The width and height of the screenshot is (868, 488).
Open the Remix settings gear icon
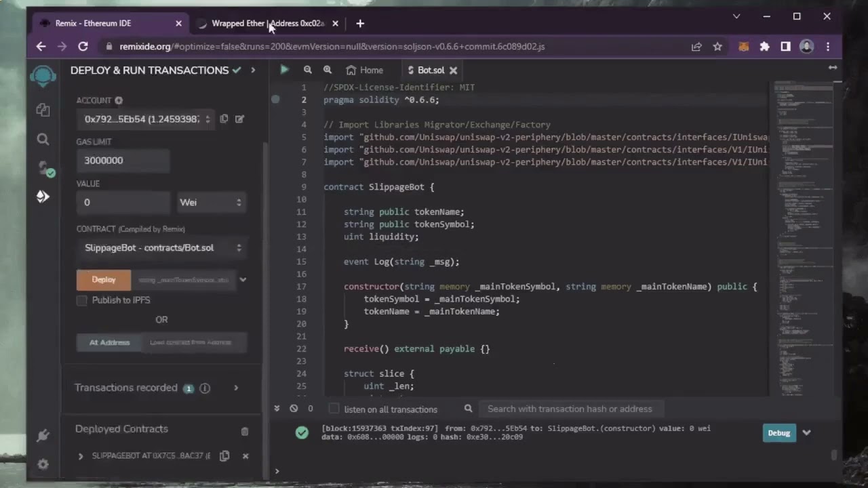point(43,464)
